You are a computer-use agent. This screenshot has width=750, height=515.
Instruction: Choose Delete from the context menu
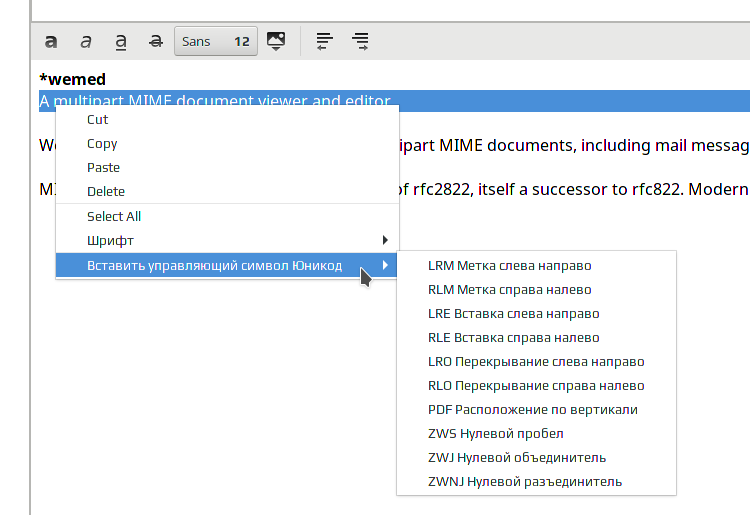pos(227,191)
